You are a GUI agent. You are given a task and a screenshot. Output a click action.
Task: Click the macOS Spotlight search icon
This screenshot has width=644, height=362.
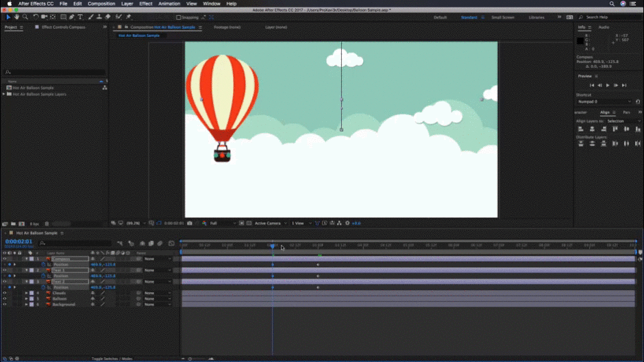(612, 3)
